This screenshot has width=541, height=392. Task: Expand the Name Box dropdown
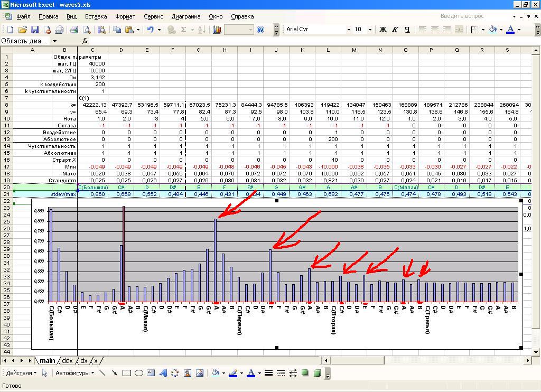coord(54,41)
